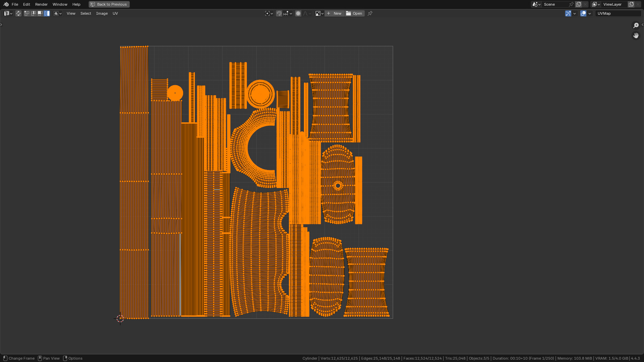
Task: Select edge selection mode icon
Action: [x=34, y=13]
